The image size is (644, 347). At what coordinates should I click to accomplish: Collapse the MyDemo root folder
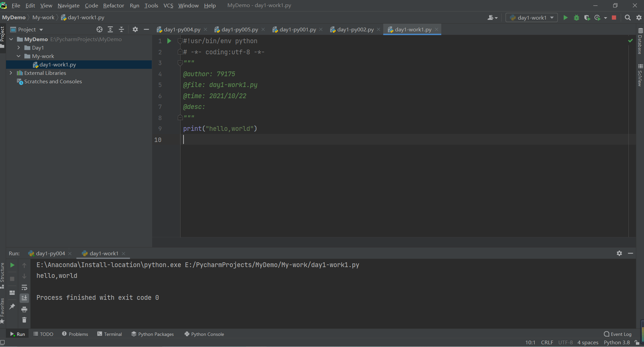(11, 39)
